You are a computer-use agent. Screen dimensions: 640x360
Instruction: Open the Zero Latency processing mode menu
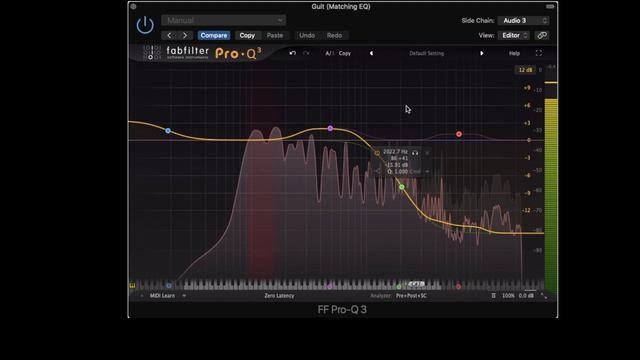click(x=279, y=296)
